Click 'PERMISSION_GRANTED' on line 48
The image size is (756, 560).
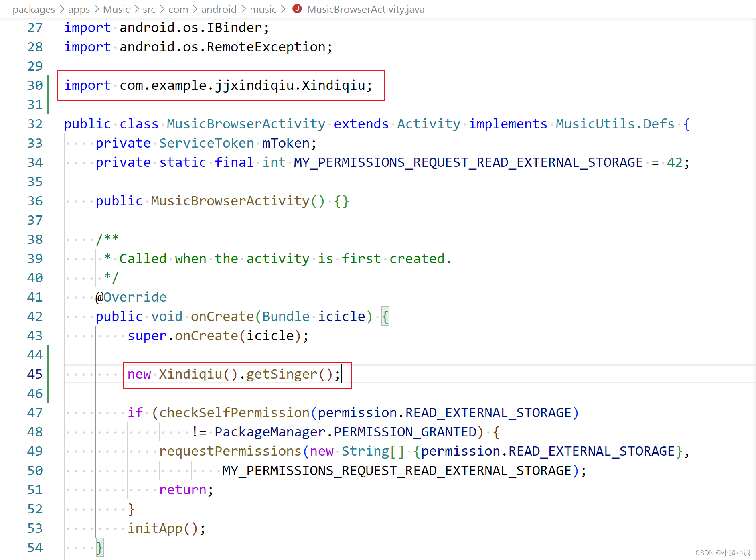pos(405,432)
